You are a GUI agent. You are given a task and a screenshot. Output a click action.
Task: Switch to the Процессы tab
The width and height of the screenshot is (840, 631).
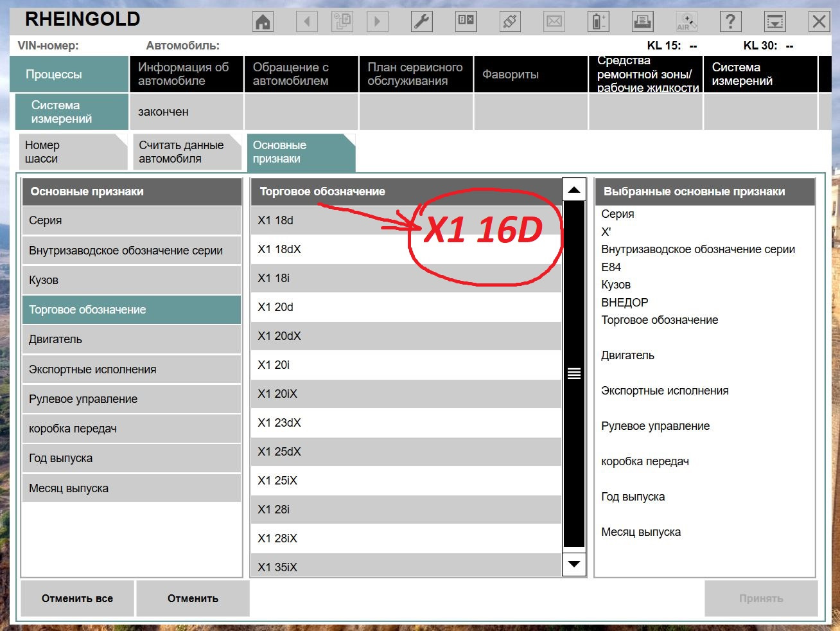tap(69, 74)
